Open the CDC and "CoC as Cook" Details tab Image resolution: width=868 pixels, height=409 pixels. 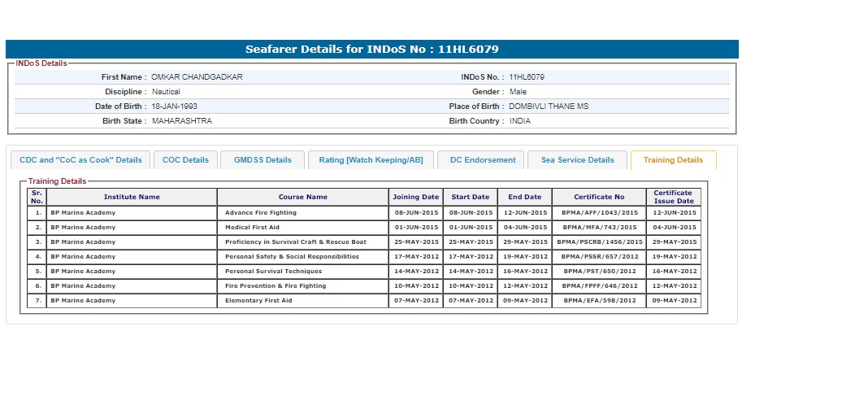80,160
